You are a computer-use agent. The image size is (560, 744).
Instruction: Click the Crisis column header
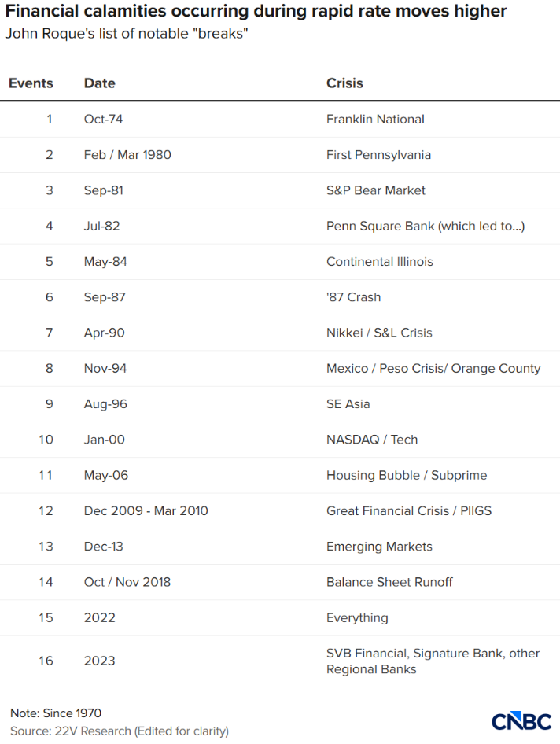click(344, 83)
